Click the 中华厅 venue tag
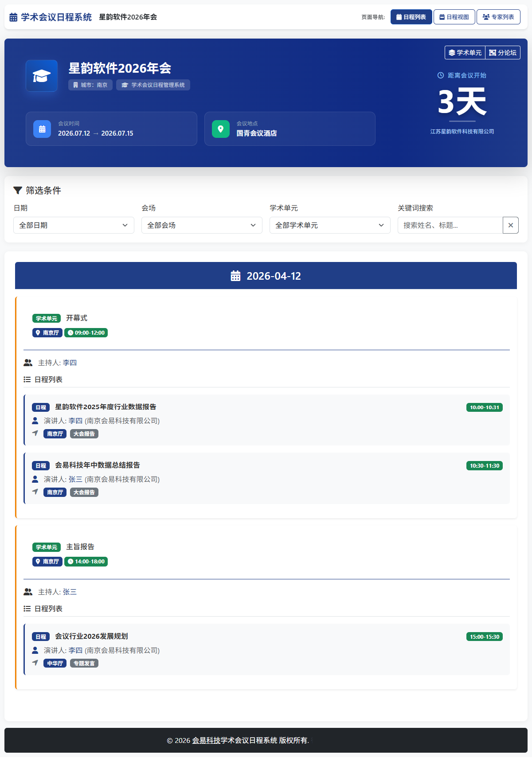The image size is (532, 758). pyautogui.click(x=55, y=664)
